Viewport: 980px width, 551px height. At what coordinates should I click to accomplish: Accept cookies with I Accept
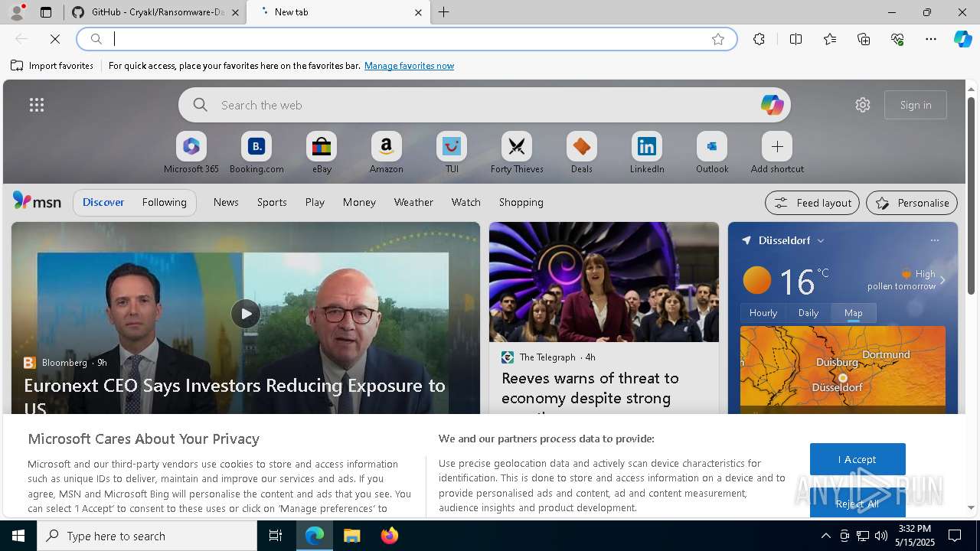857,459
